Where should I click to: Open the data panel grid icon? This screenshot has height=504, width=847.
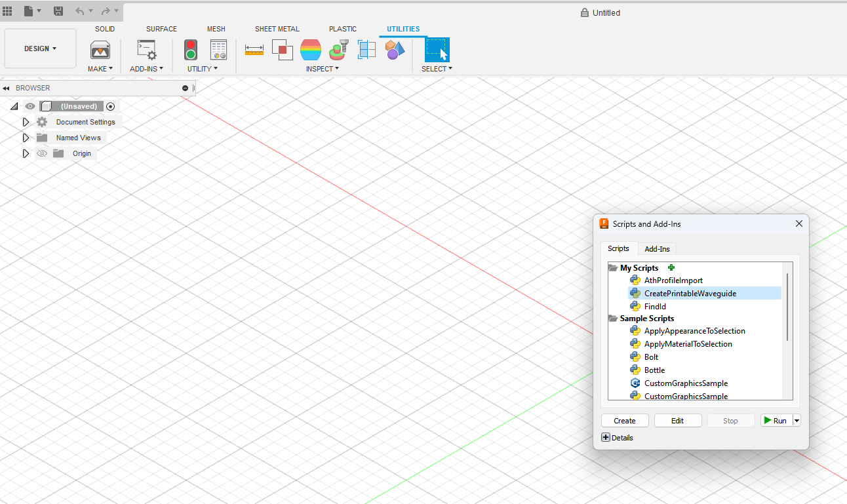(8, 11)
